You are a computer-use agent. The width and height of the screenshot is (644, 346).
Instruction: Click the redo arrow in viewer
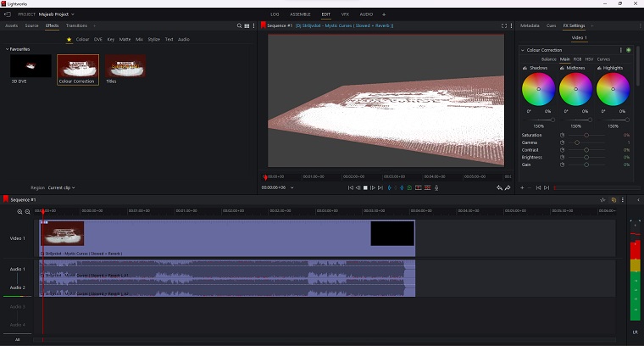point(508,187)
